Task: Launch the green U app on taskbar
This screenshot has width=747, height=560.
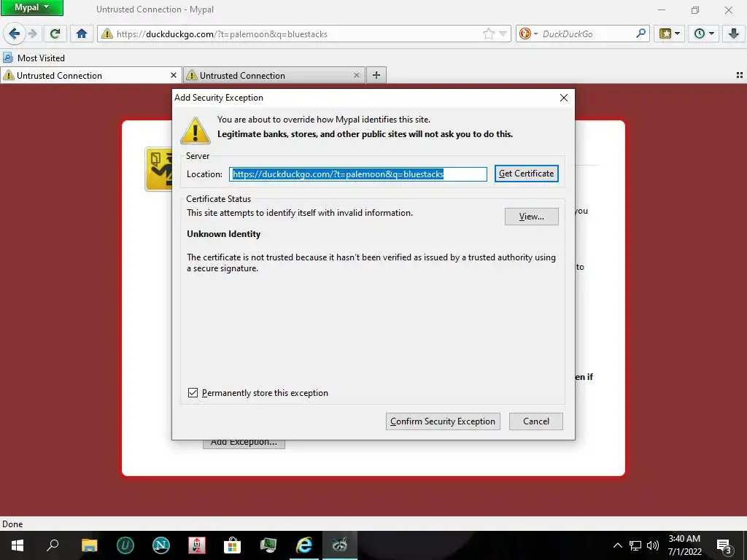Action: [x=125, y=545]
